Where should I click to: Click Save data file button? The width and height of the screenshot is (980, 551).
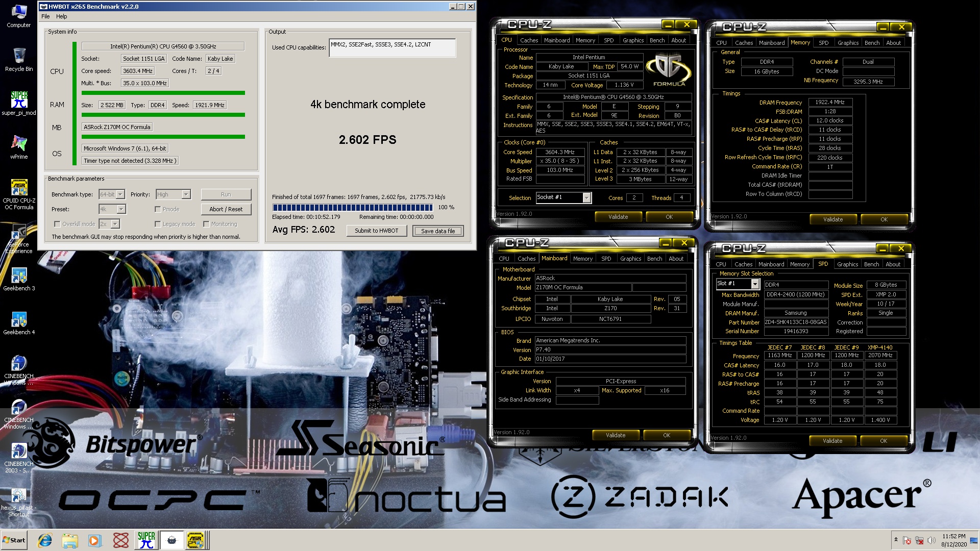click(x=438, y=231)
